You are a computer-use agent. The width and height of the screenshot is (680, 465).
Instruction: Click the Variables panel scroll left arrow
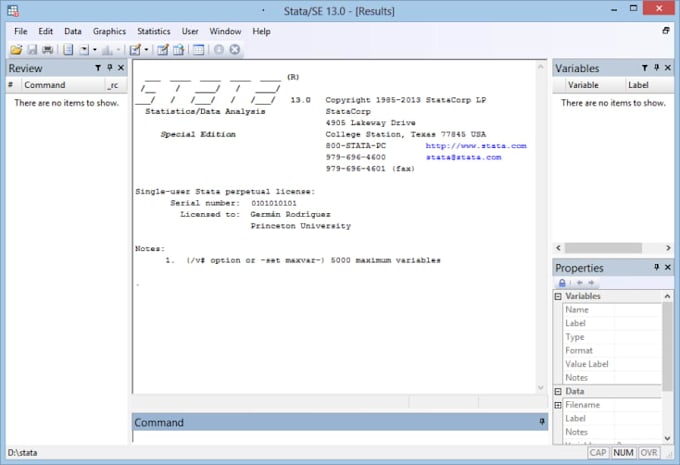pos(558,248)
